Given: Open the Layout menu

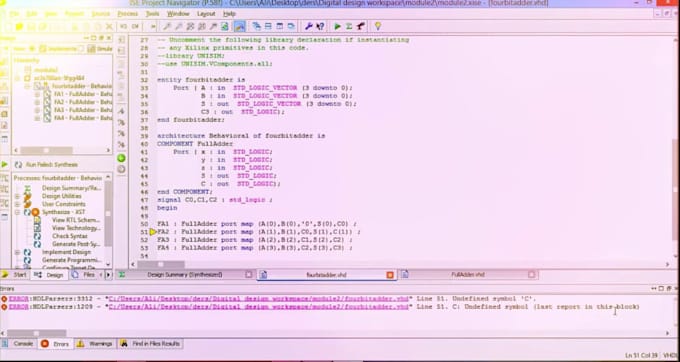Looking at the screenshot, I should point(206,14).
